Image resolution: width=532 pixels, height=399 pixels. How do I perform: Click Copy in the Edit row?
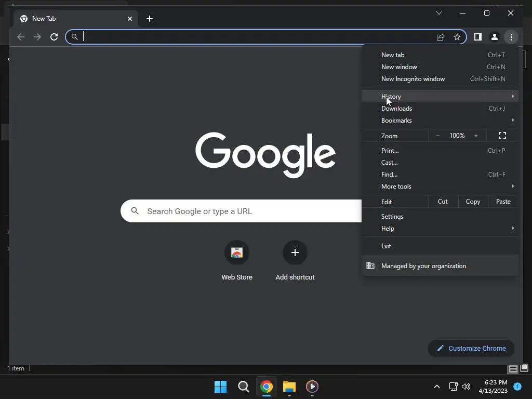(473, 202)
